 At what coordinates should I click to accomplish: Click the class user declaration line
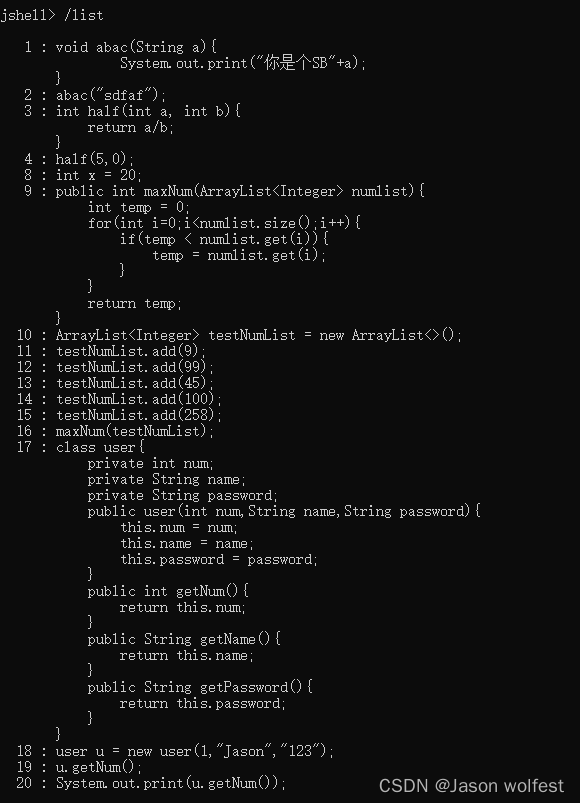coord(100,447)
